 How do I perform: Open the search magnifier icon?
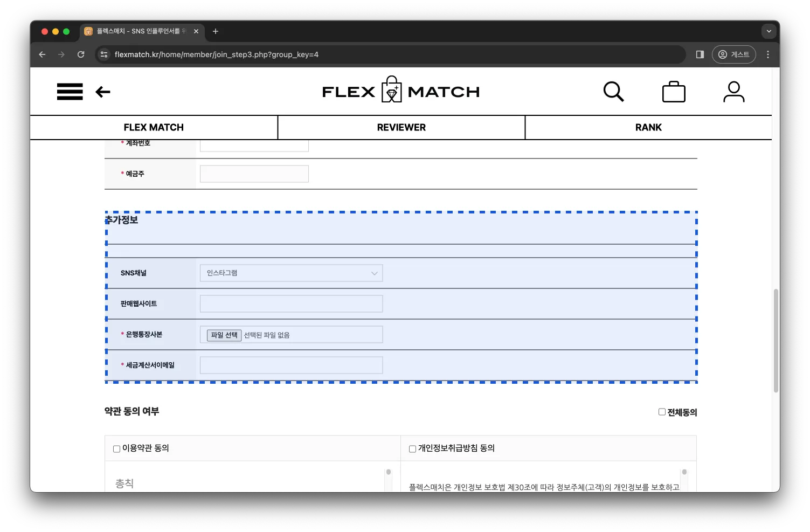613,92
